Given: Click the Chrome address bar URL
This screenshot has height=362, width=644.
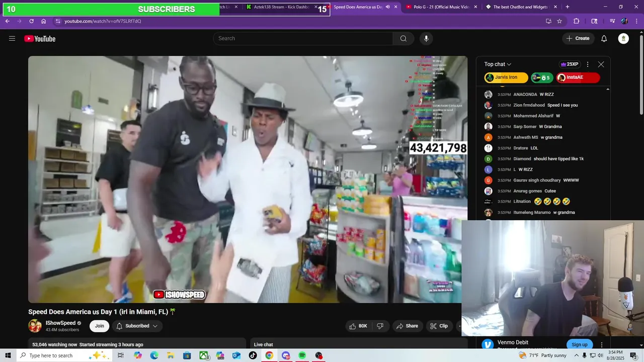Looking at the screenshot, I should (103, 21).
